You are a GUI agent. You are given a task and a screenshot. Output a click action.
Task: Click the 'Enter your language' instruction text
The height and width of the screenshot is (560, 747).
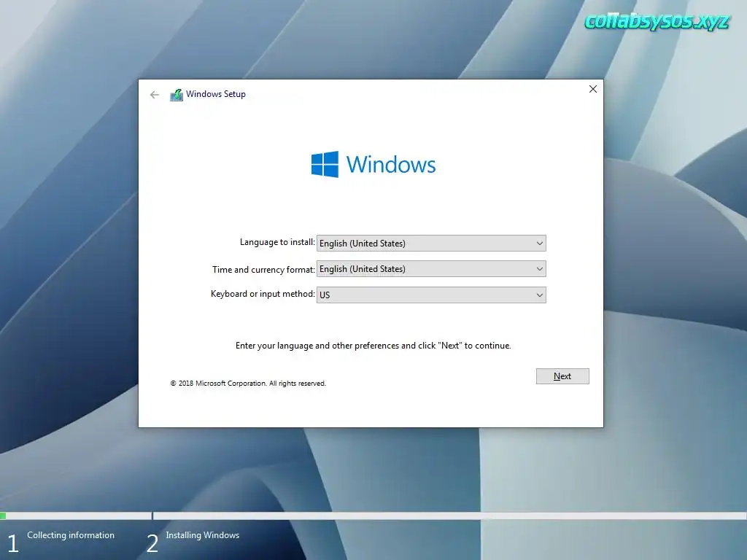[373, 346]
